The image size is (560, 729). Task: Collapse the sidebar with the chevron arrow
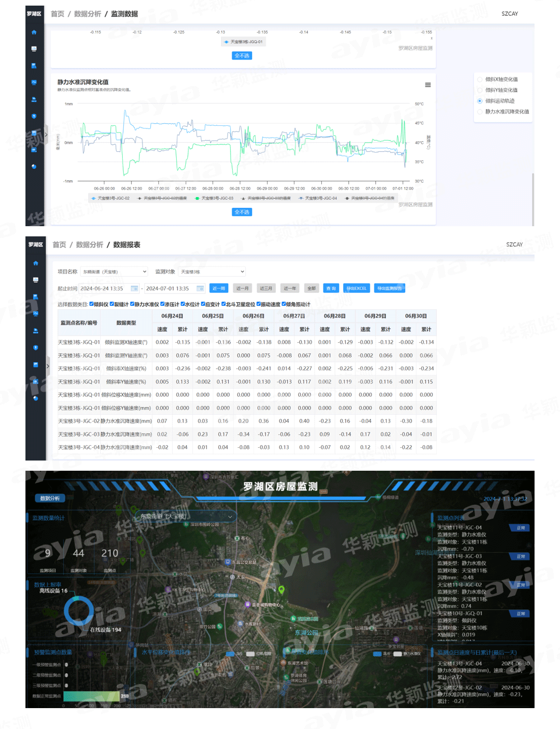46,133
